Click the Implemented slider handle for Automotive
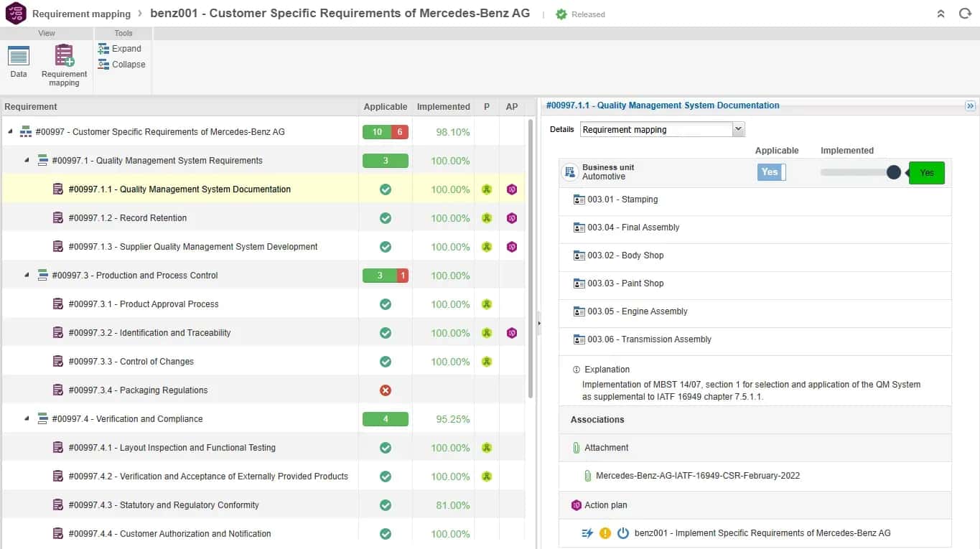 point(894,172)
